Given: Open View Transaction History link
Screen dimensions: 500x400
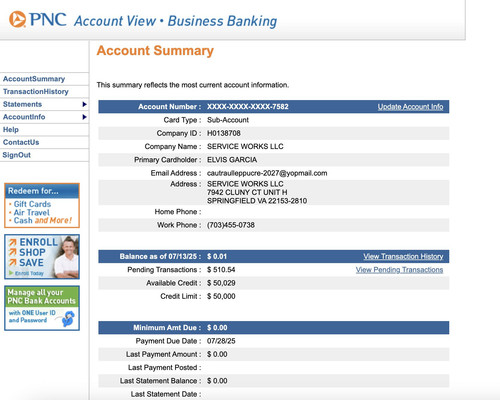Looking at the screenshot, I should point(403,256).
